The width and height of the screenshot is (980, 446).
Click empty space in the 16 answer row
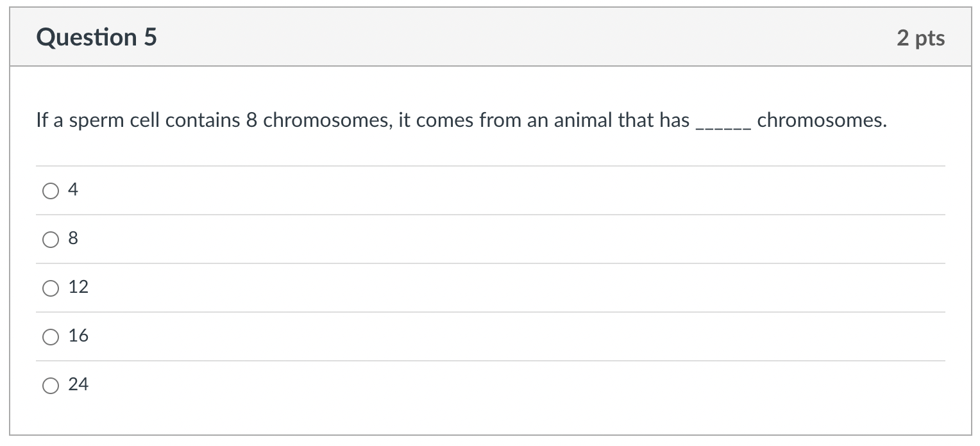tap(513, 336)
